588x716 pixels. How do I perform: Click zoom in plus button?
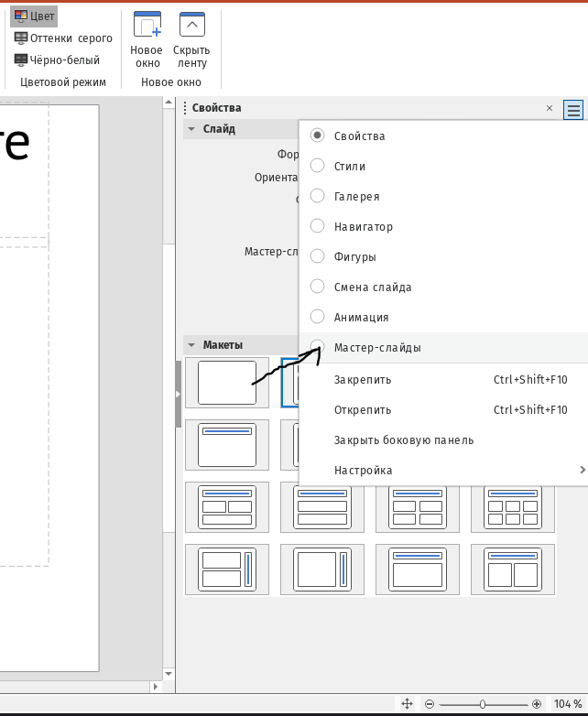(537, 704)
